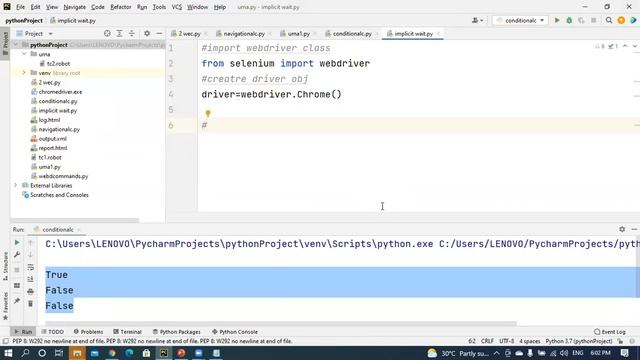Change CRLF line separator in status bar

[x=487, y=341]
